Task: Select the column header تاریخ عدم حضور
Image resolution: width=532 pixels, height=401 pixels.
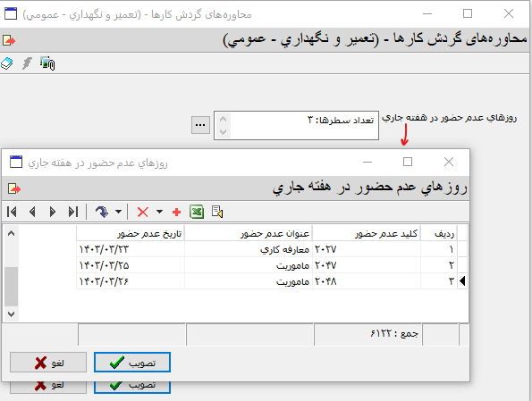Action: coord(131,234)
